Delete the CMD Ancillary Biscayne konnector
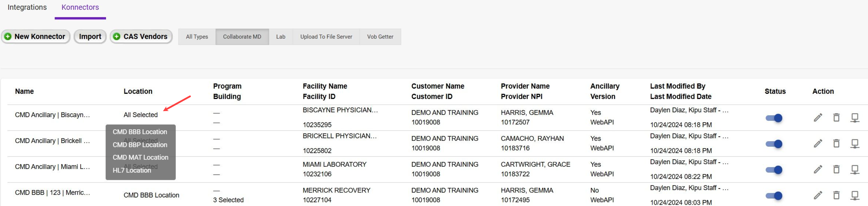This screenshot has height=206, width=868. click(x=836, y=117)
